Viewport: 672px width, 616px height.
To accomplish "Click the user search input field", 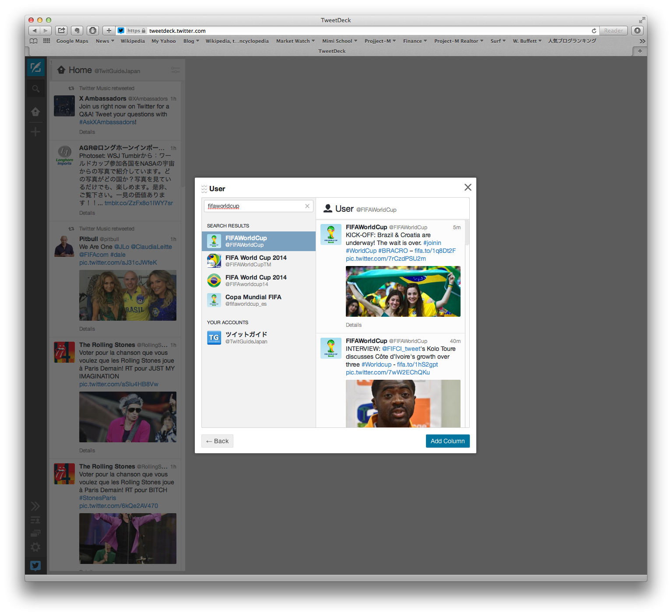I will (x=258, y=206).
